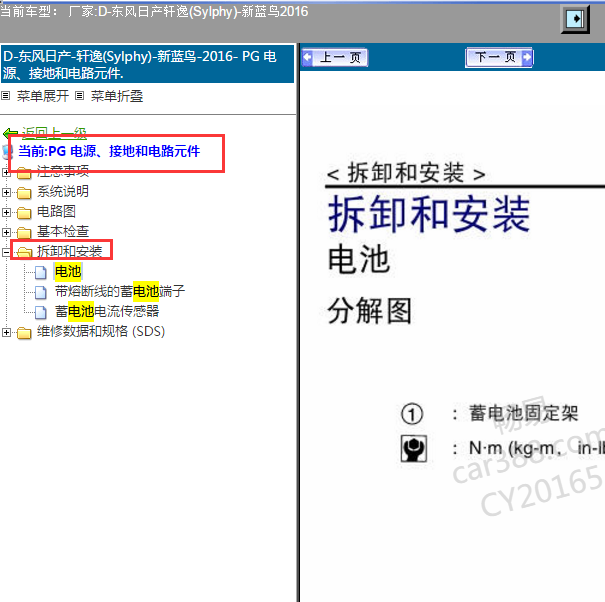The image size is (605, 602).
Task: Collapse the 拆卸和安装 folder node
Action: point(6,252)
